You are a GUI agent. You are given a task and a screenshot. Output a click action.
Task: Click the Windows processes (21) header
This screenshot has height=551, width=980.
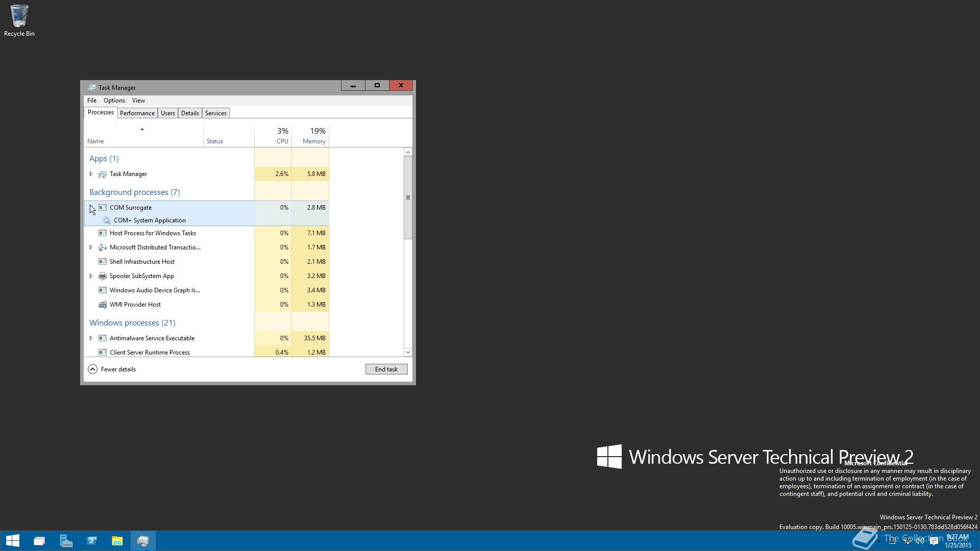(x=132, y=323)
